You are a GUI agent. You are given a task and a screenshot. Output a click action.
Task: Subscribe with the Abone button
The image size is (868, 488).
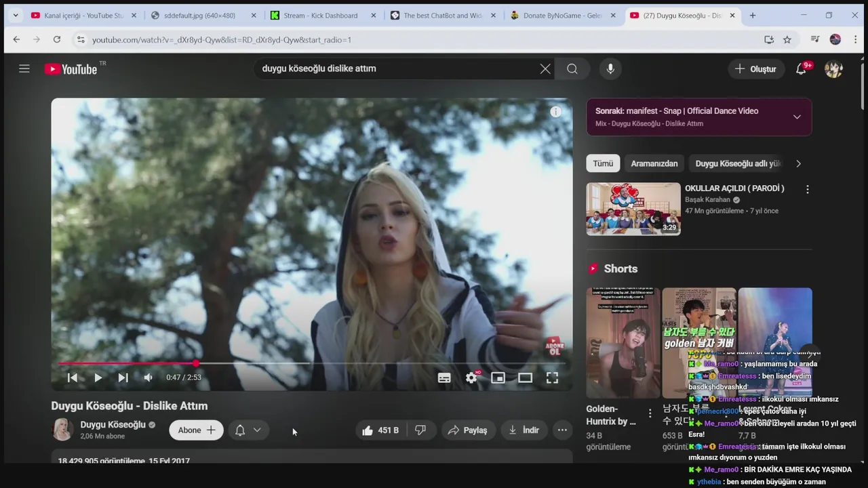pos(196,430)
